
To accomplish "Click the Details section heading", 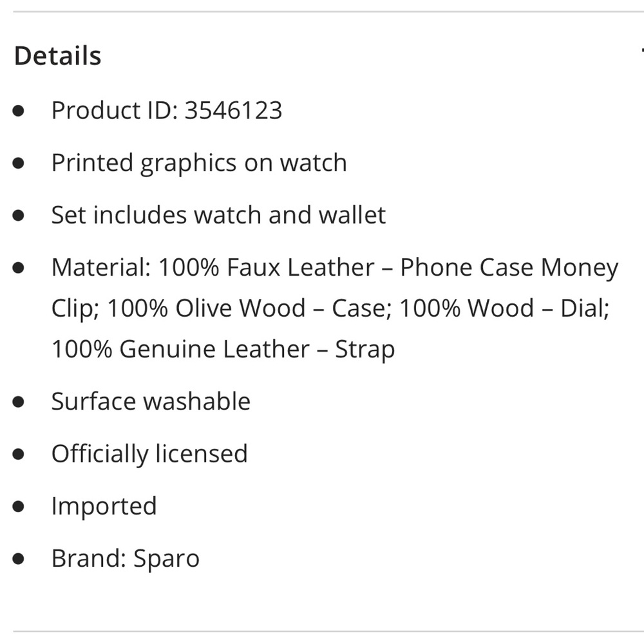I will [58, 56].
